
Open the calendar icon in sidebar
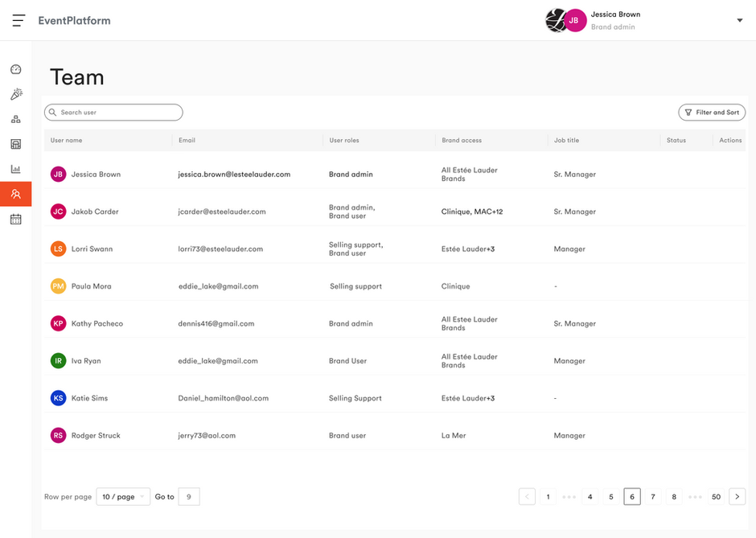(x=16, y=219)
